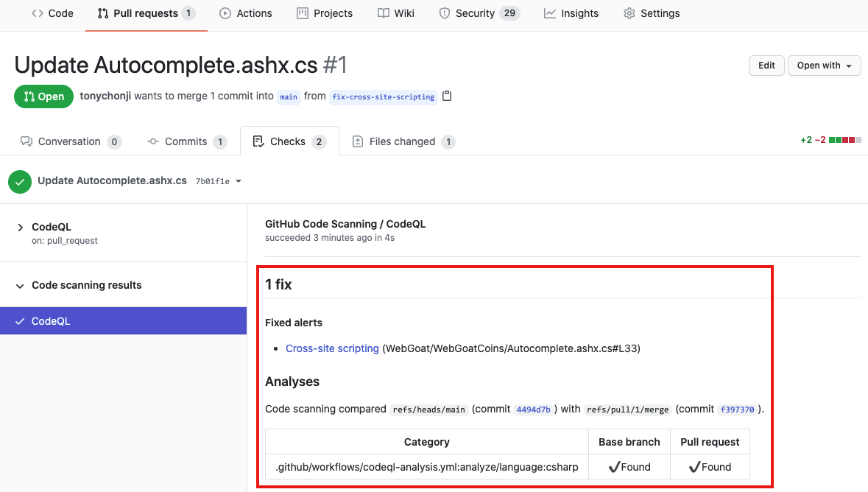868x492 pixels.
Task: Click the Base branch column header
Action: 629,442
